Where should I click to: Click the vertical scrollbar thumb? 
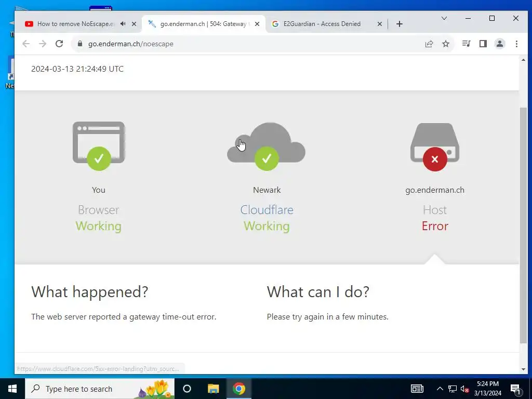point(523,225)
